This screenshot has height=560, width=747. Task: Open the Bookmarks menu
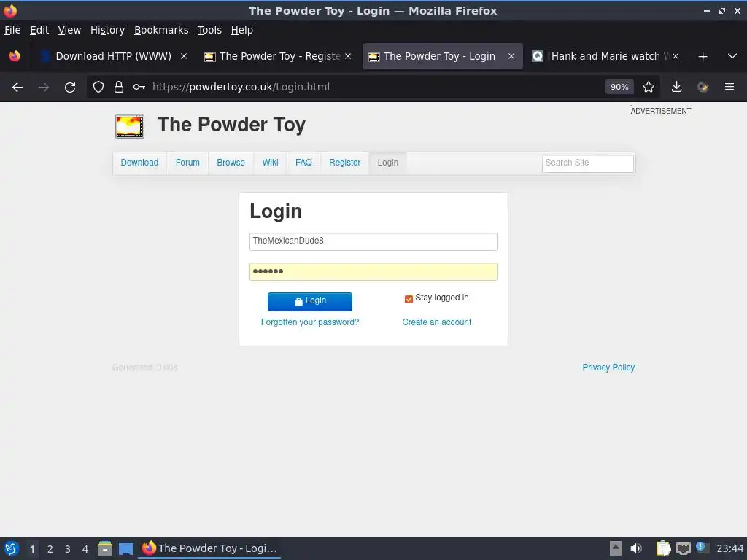(x=161, y=30)
